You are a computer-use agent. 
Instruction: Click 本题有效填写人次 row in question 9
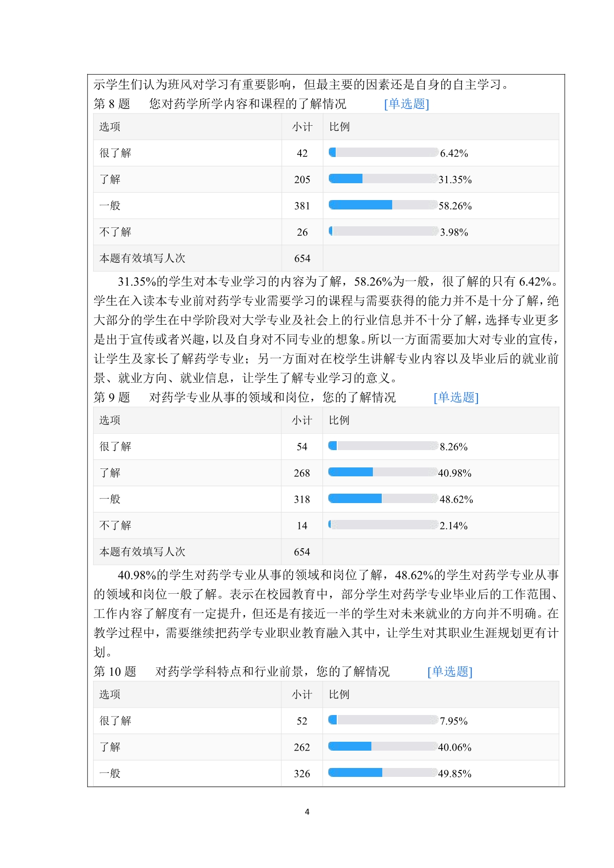[x=326, y=552]
